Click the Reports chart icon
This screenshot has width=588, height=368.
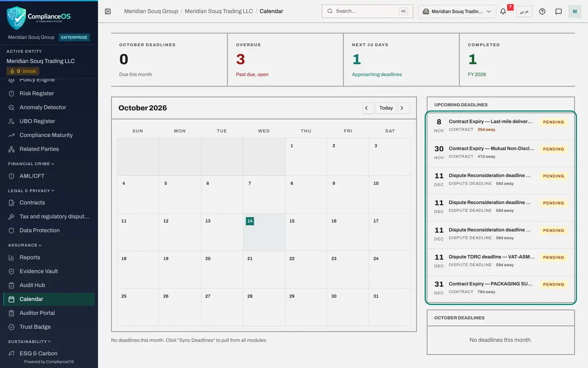coord(11,258)
